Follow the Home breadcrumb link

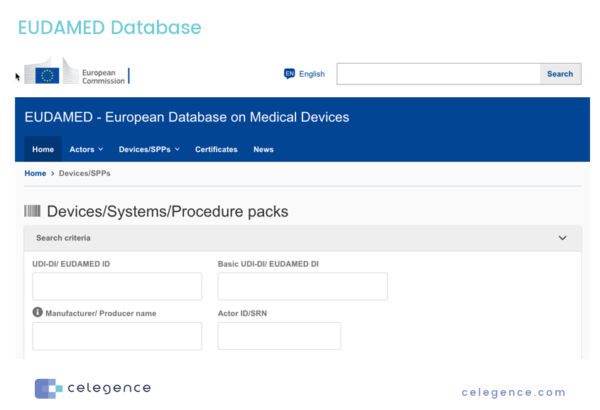(x=35, y=173)
